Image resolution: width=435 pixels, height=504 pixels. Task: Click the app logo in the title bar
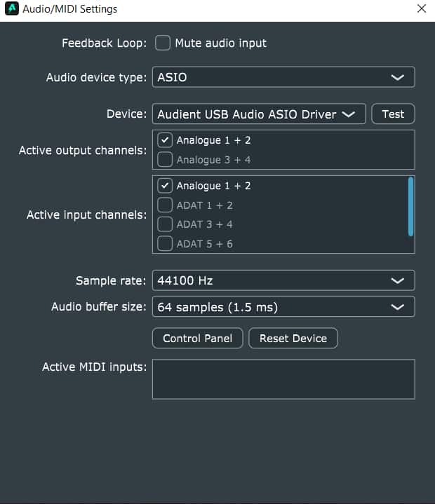click(11, 9)
